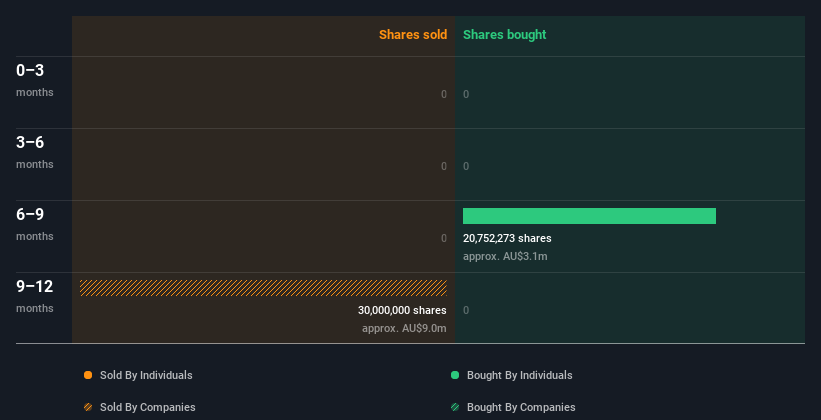Image resolution: width=821 pixels, height=420 pixels.
Task: Click the 3–6 months row label
Action: pos(35,152)
